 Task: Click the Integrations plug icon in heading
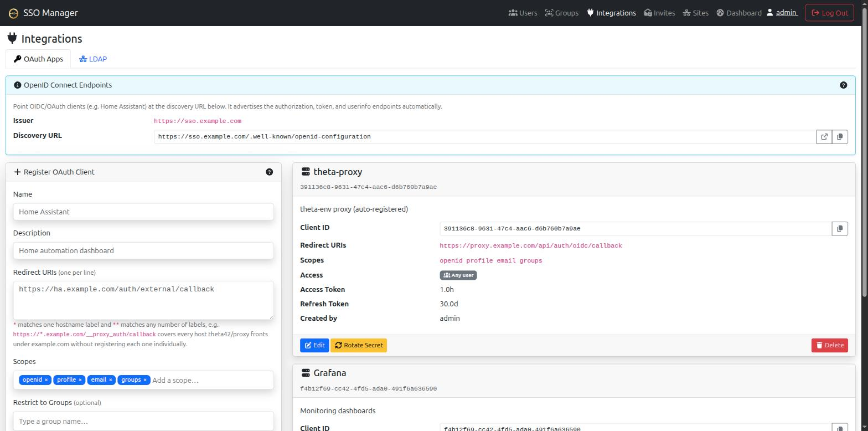pyautogui.click(x=12, y=38)
